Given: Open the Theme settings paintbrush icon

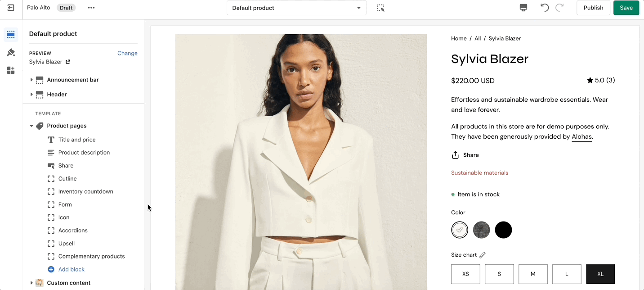Looking at the screenshot, I should (11, 53).
